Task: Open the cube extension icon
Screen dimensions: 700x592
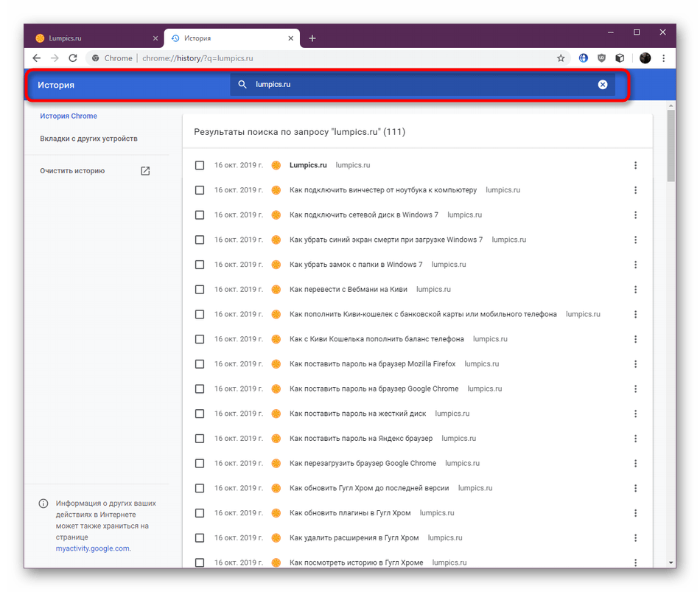Action: tap(620, 58)
